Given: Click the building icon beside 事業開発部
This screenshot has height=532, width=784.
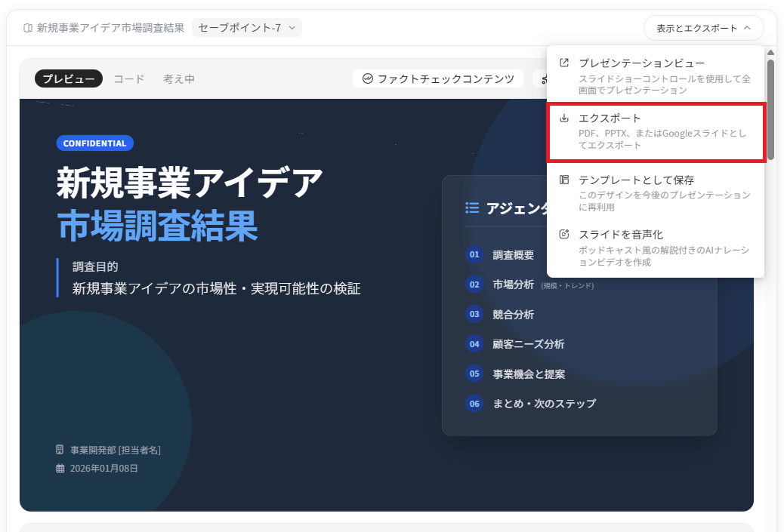Looking at the screenshot, I should 60,450.
